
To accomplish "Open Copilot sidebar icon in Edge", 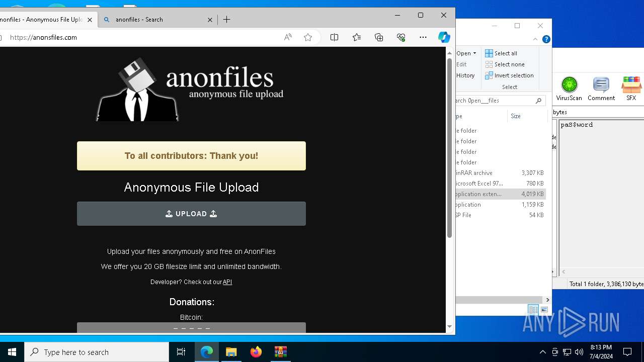I will click(x=444, y=37).
